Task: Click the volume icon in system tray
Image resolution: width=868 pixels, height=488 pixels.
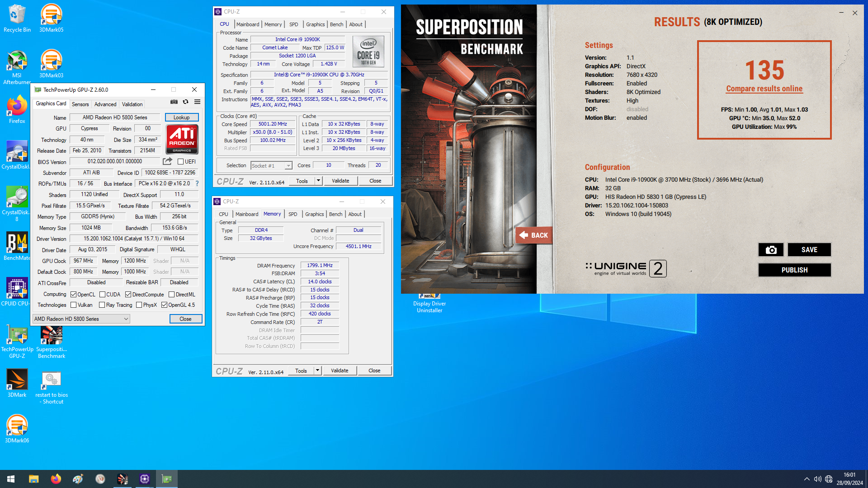Action: tap(817, 479)
